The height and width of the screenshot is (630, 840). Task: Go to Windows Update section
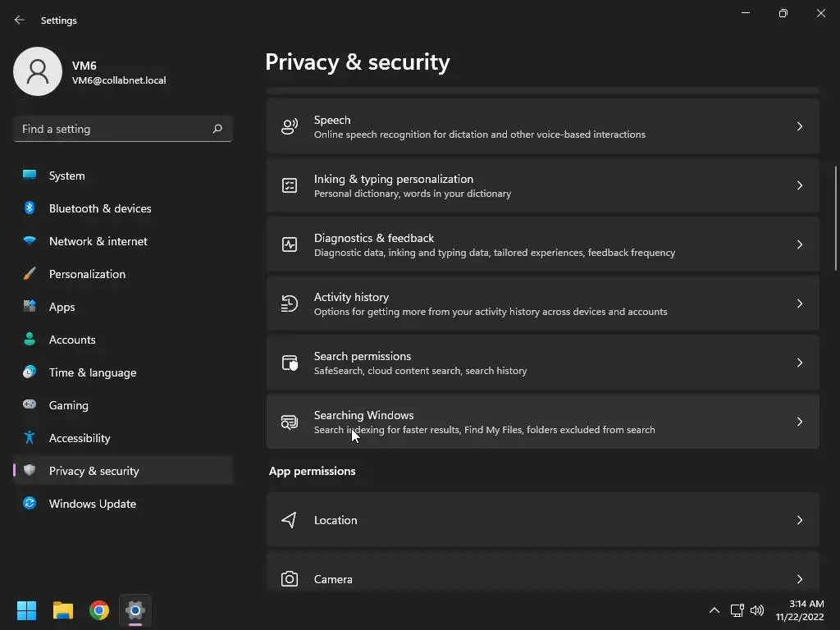(93, 504)
